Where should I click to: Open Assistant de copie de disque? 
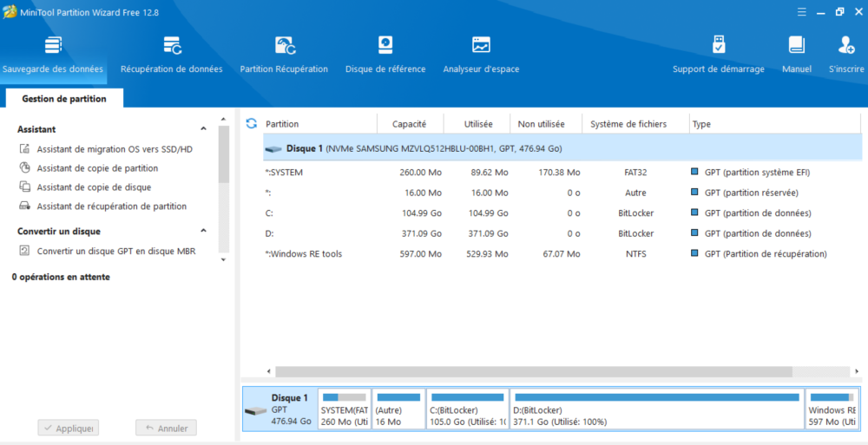(94, 187)
